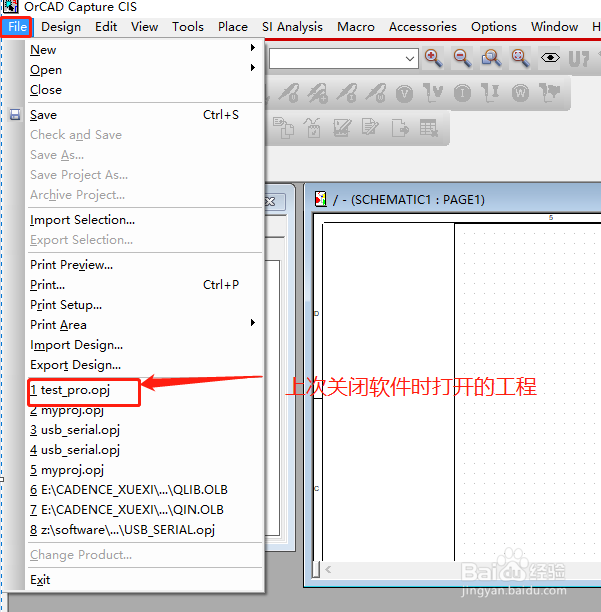
Task: Expand the Print Area submenu arrow
Action: (x=253, y=322)
